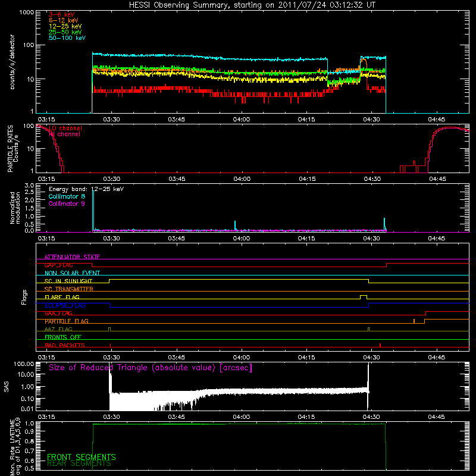Screen dimensions: 476x476
Task: Click the REAR SEGMENTS legend label
Action: coord(79,464)
